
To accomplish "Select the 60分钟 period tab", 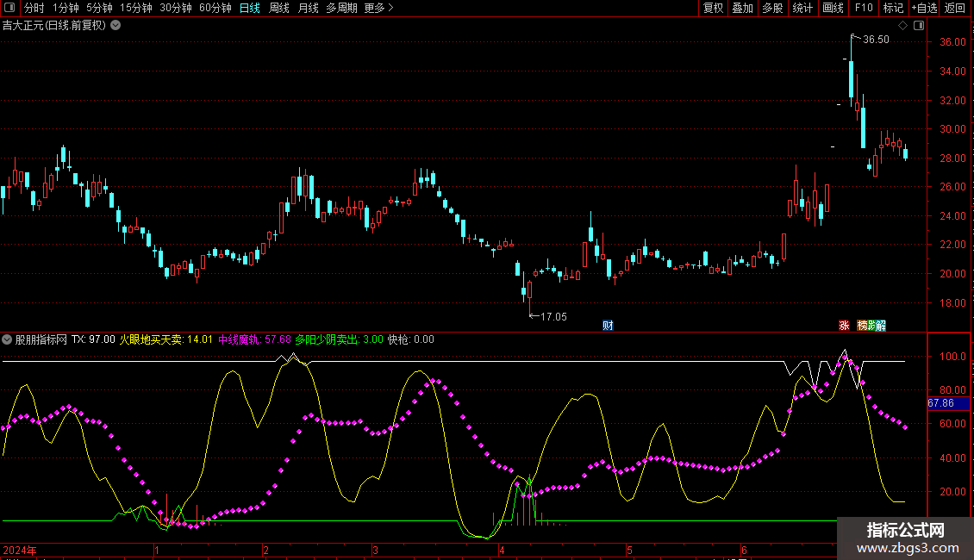I will (215, 8).
